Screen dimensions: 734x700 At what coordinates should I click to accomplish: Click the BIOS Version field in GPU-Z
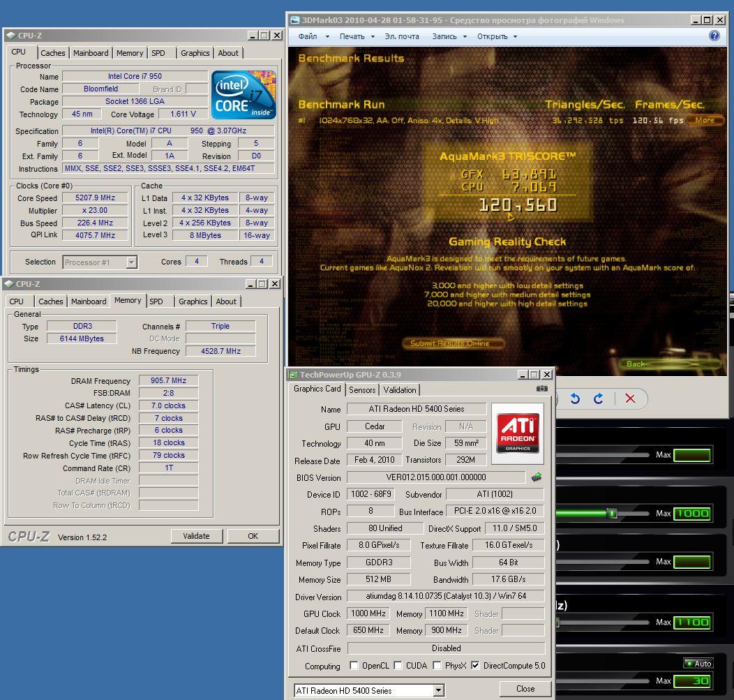(x=436, y=477)
